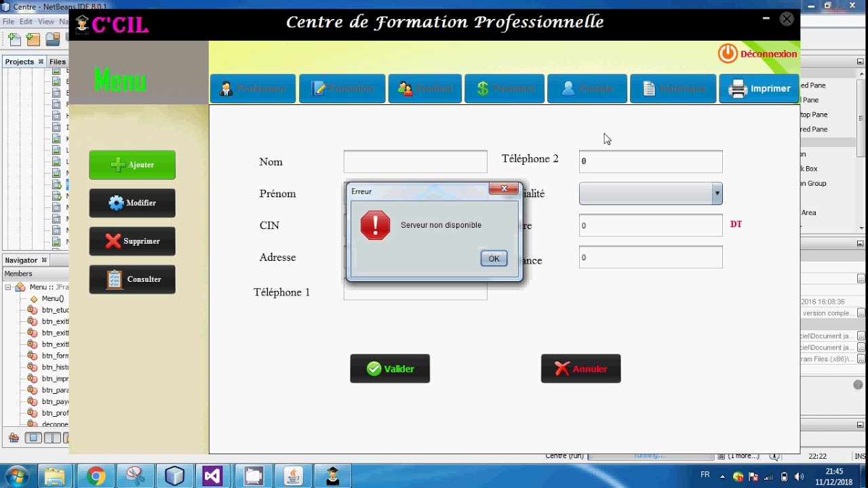The width and height of the screenshot is (868, 488).
Task: Click the red error exclamation icon
Action: (375, 225)
